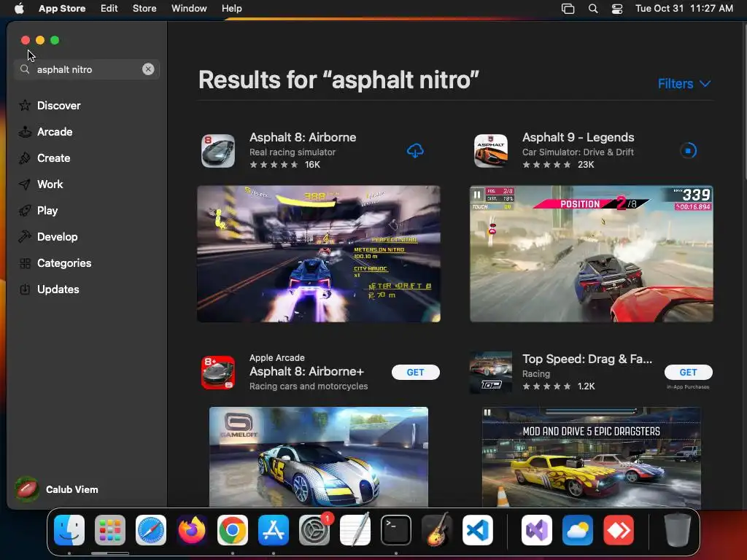
Task: Open Launchpad from the Dock
Action: tap(110, 530)
